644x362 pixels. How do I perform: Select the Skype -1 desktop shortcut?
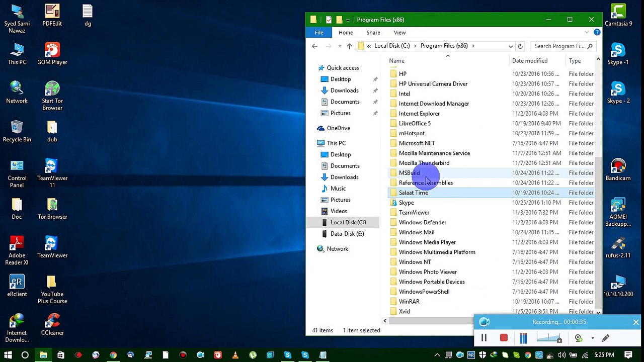pyautogui.click(x=618, y=54)
